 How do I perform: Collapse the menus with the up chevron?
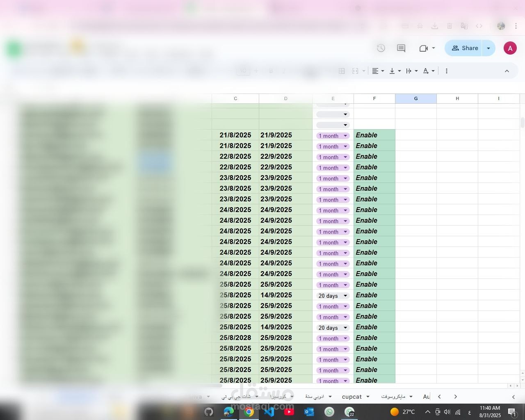(x=507, y=71)
